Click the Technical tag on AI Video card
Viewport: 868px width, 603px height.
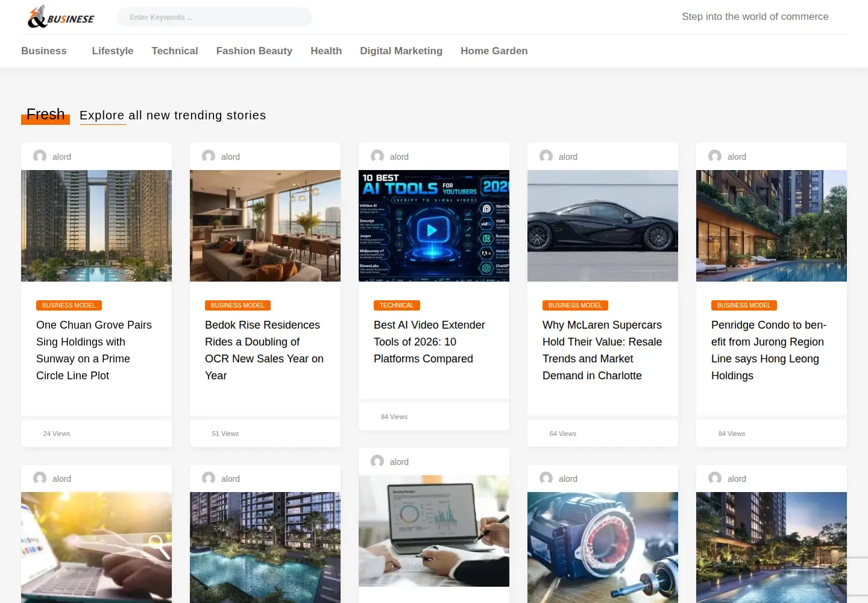pos(397,305)
